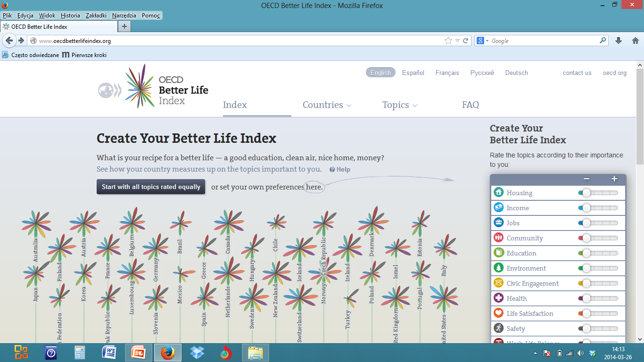The image size is (644, 362).
Task: Click the Life Satisfaction heart icon
Action: 498,313
